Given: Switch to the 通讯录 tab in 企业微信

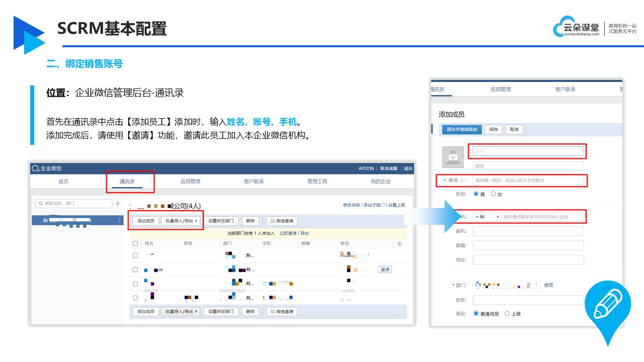Looking at the screenshot, I should coord(127,182).
